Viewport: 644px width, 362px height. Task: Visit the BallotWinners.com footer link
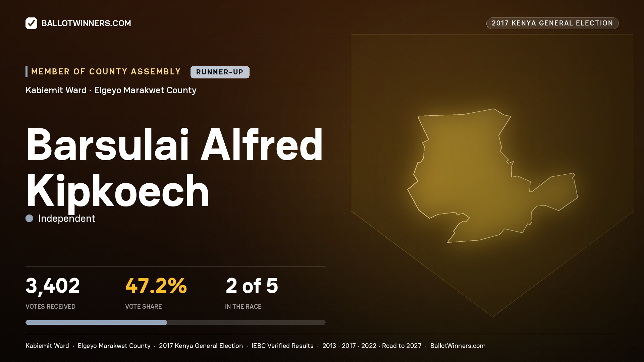coord(458,346)
